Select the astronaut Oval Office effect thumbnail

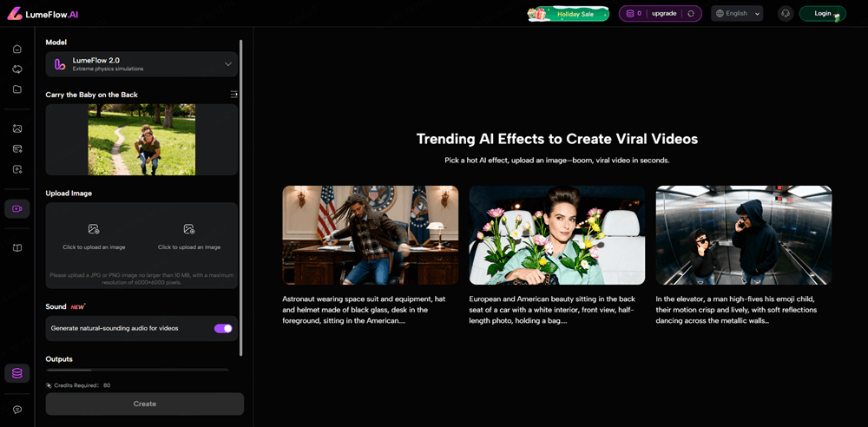click(371, 235)
